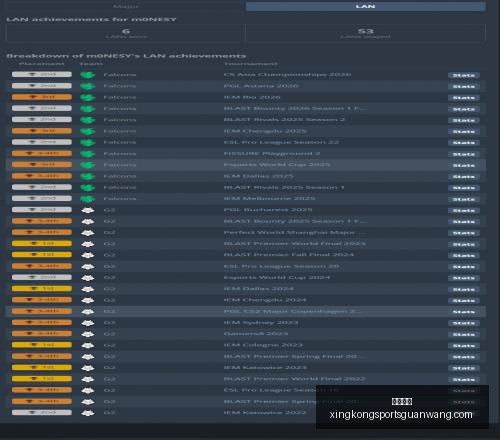Click Falcons logo in PGL Astana 2026 row
Viewport: 500px width, 440px height.
[88, 86]
